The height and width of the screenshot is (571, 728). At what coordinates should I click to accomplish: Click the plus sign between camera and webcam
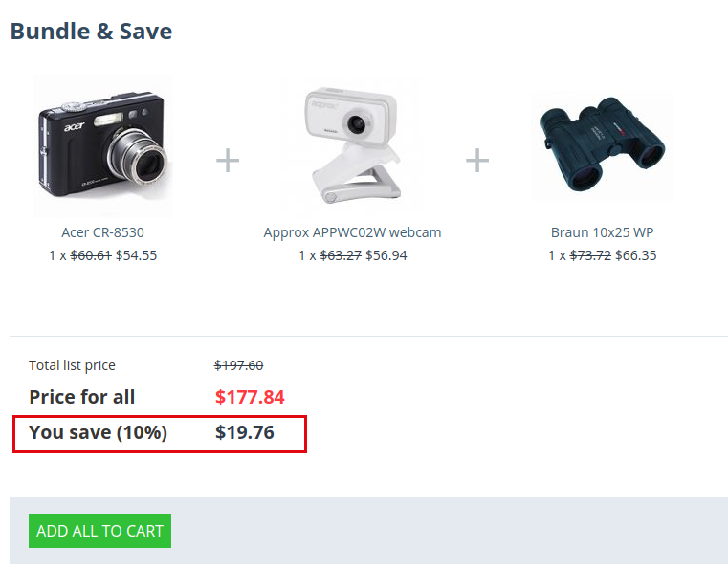click(228, 160)
